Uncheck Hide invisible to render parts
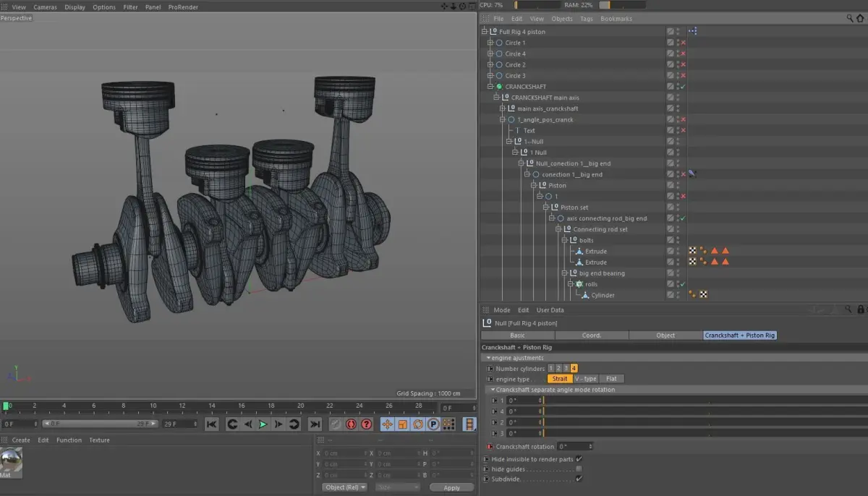 [579, 459]
